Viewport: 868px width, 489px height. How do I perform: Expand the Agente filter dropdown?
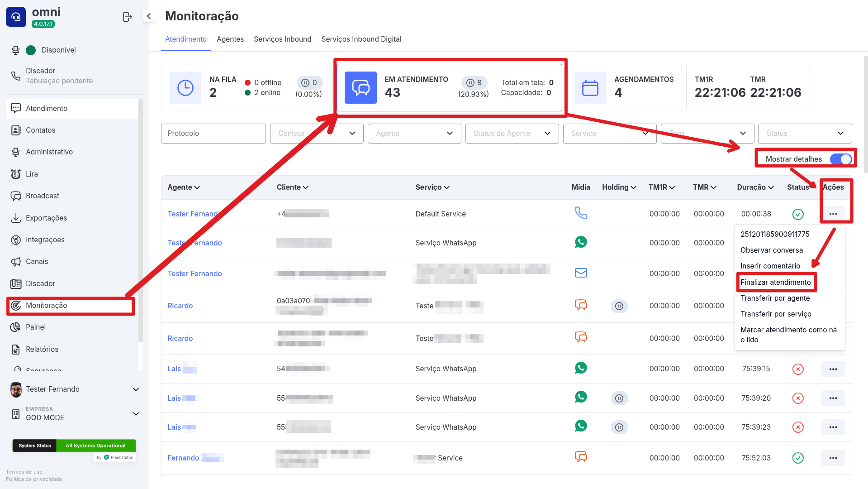click(x=414, y=134)
